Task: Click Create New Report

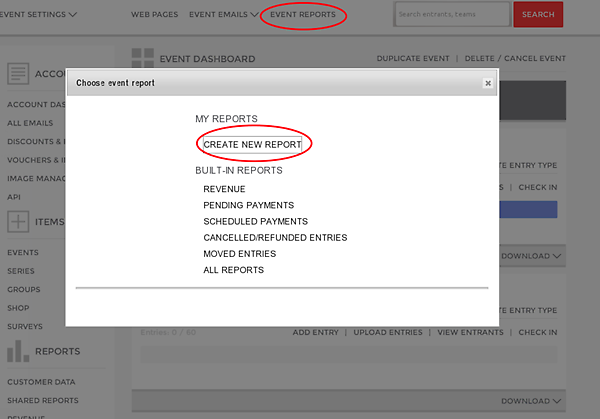Action: (x=252, y=145)
